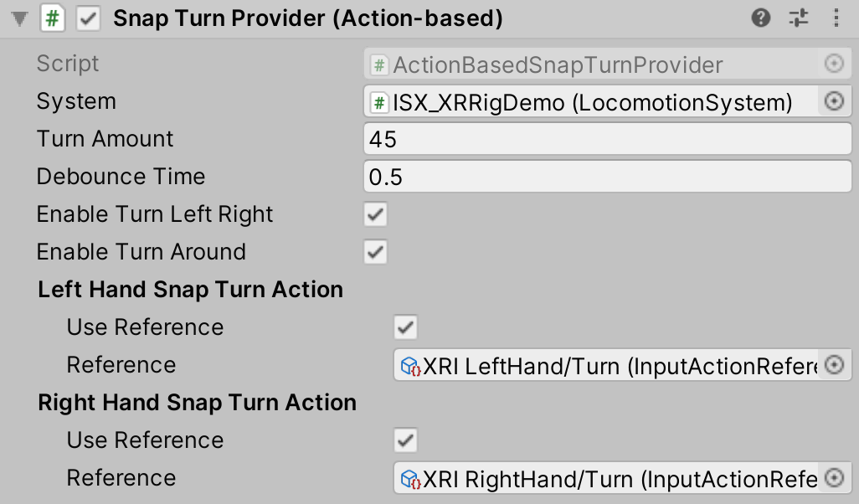Toggle the component enabled checkbox in the header

click(86, 18)
